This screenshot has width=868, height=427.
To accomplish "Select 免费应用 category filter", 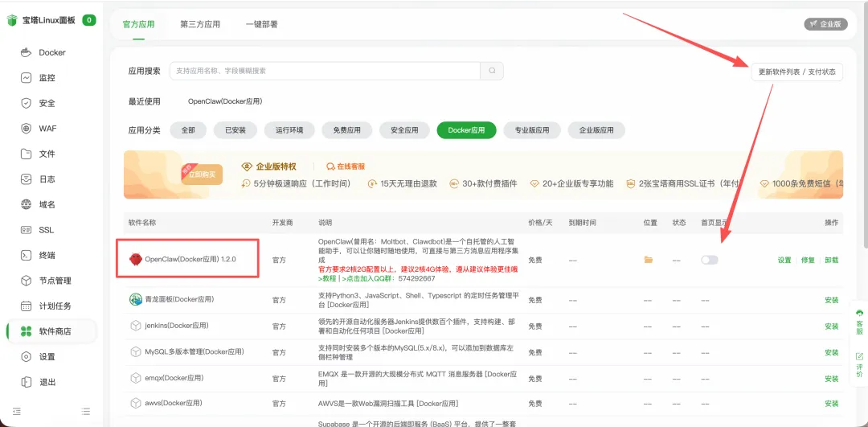I will [x=347, y=130].
